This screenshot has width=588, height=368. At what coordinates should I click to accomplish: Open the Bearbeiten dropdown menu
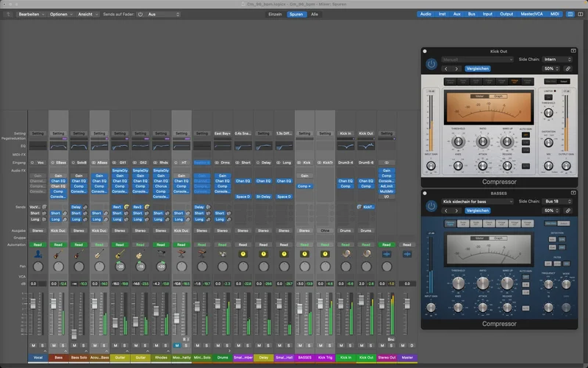(31, 14)
